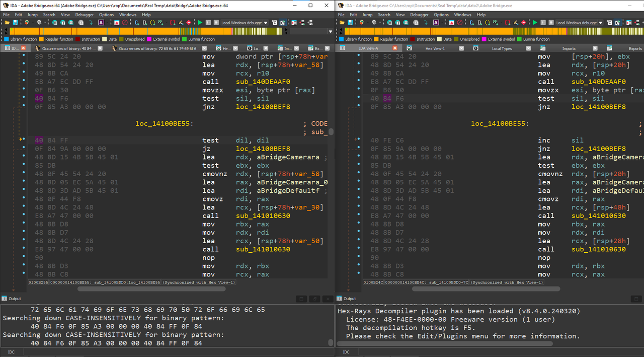The width and height of the screenshot is (644, 357).
Task: Click IDC button in right window
Action: coord(346,352)
